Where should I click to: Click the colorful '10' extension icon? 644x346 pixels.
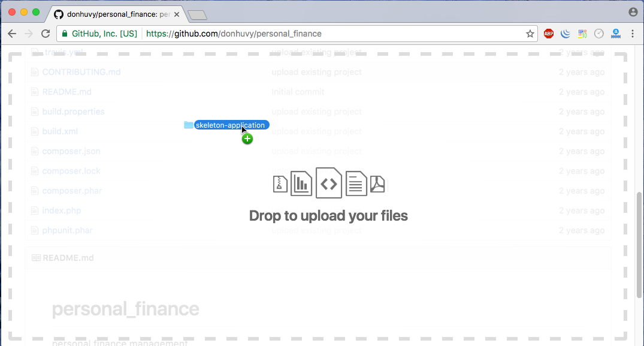582,34
